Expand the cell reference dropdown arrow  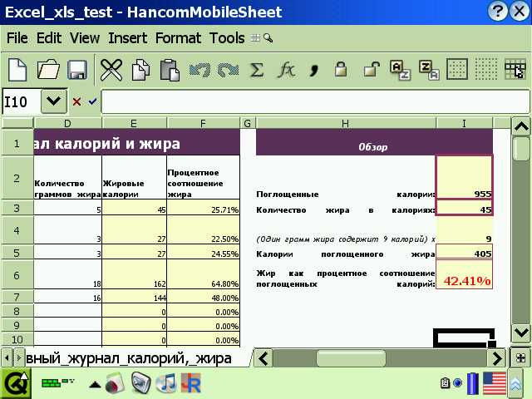click(x=53, y=101)
